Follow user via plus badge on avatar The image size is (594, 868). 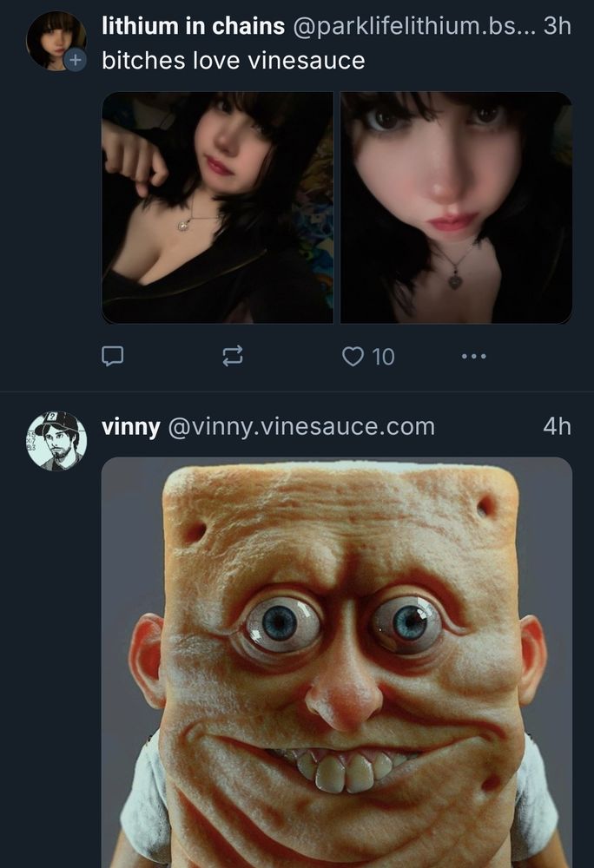(x=76, y=60)
